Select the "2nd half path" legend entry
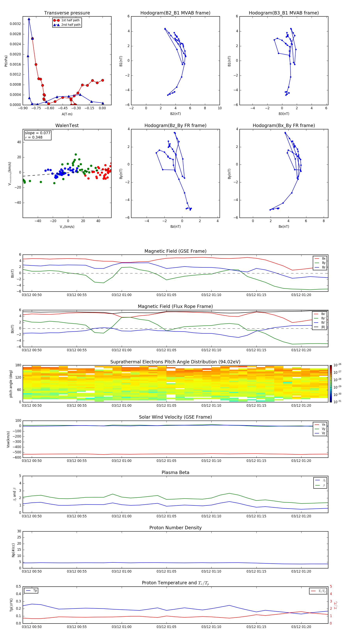351x644 pixels. tap(66, 25)
